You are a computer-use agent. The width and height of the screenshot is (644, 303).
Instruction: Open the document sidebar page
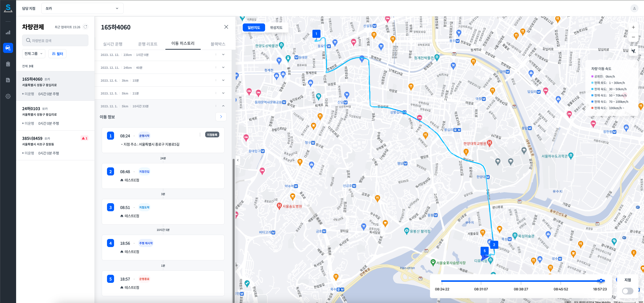pos(8,80)
